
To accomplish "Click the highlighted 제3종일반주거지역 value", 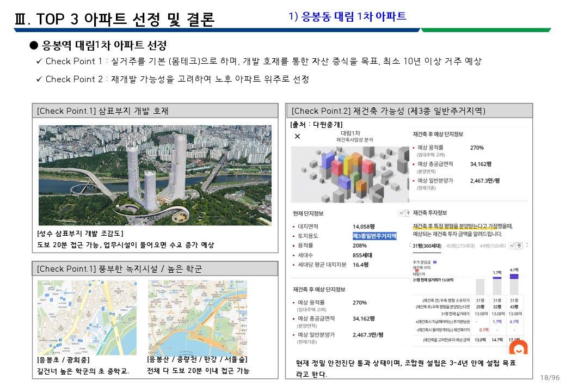I will click(x=374, y=236).
